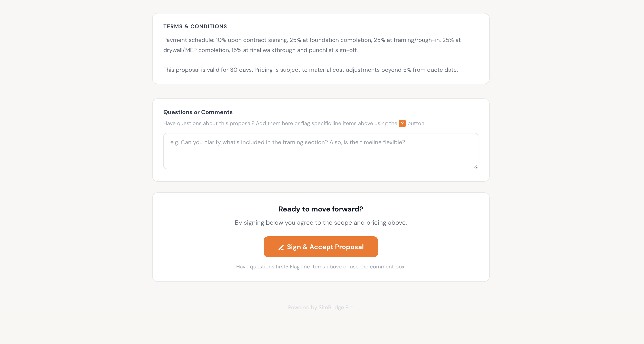Viewport: 644px width, 344px height.
Task: Select the Terms & Conditions heading
Action: pos(195,26)
